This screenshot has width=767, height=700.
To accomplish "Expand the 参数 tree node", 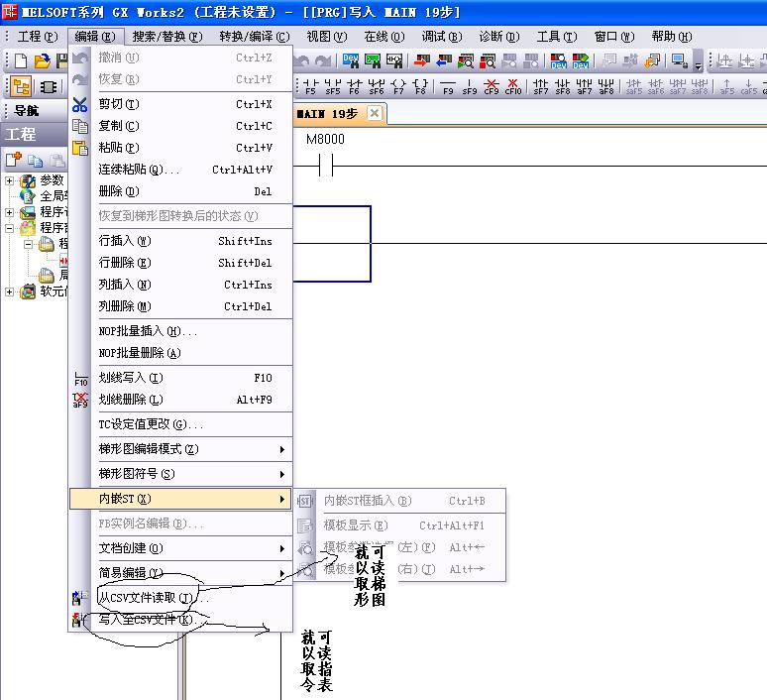I will tap(10, 180).
